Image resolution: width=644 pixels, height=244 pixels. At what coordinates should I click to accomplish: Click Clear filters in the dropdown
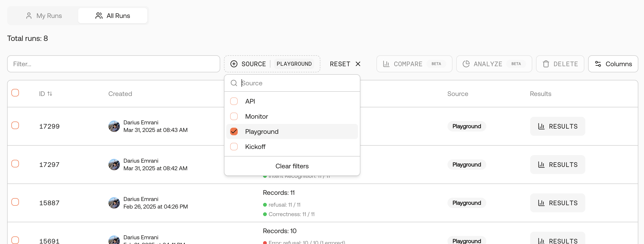292,166
